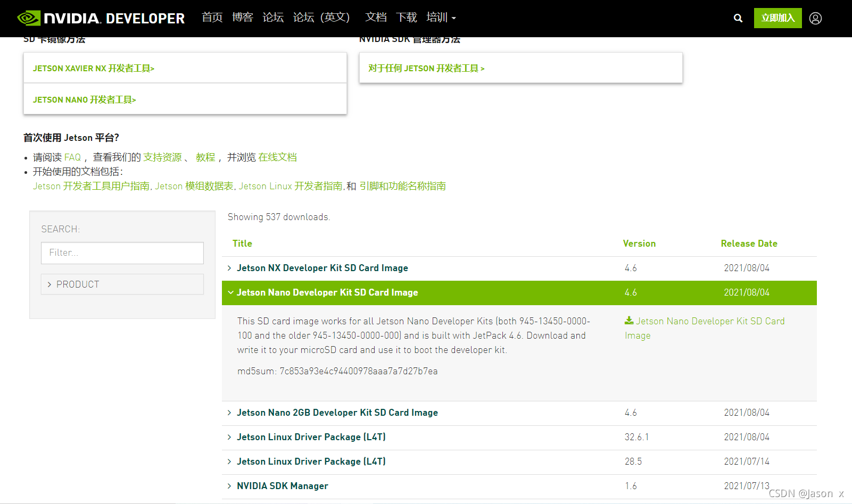The image size is (852, 504).
Task: Expand Jetson Linux Driver Package 32.6.1 row
Action: (519, 438)
